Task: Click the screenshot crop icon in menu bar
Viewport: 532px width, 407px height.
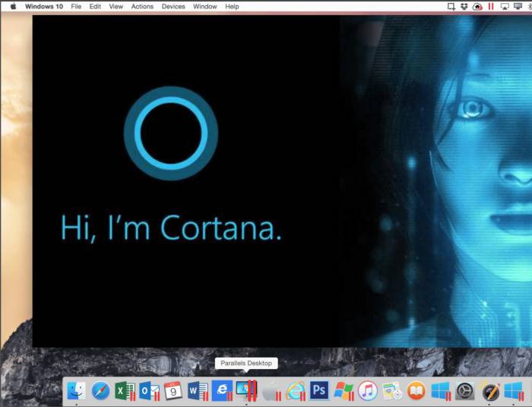Action: [x=451, y=6]
